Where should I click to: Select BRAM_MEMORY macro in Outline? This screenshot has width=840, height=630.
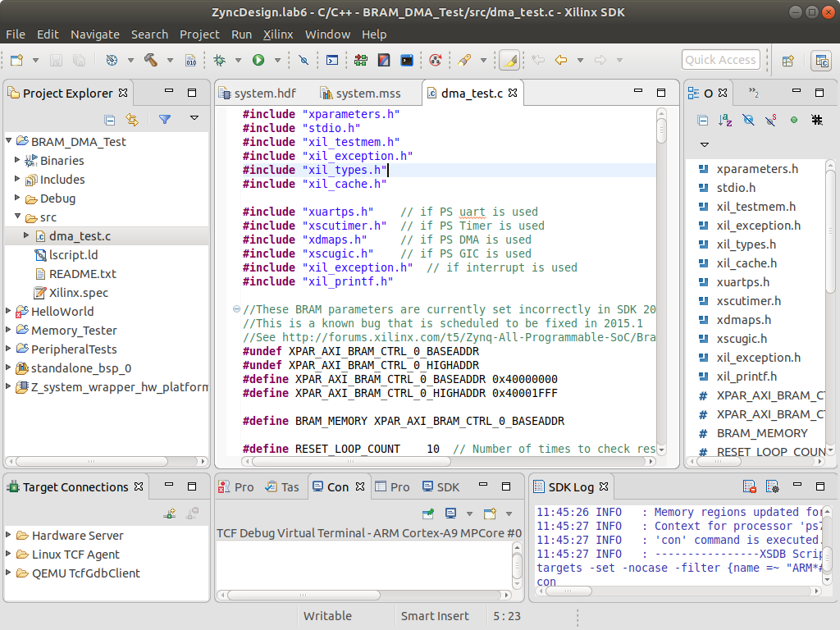(762, 433)
